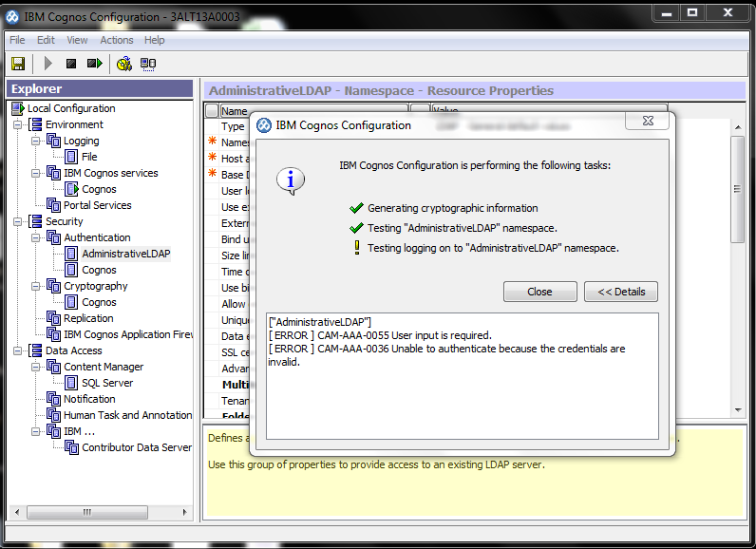Click the Restart service toolbar icon

[95, 64]
